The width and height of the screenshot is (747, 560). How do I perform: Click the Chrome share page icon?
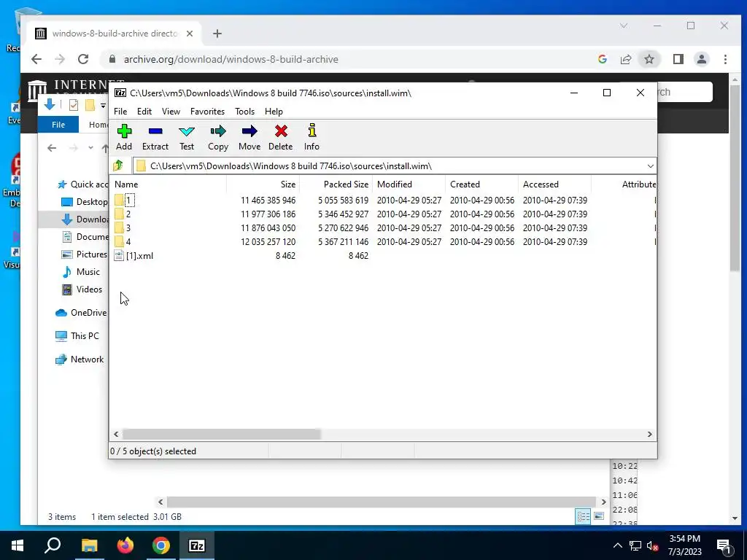point(625,59)
